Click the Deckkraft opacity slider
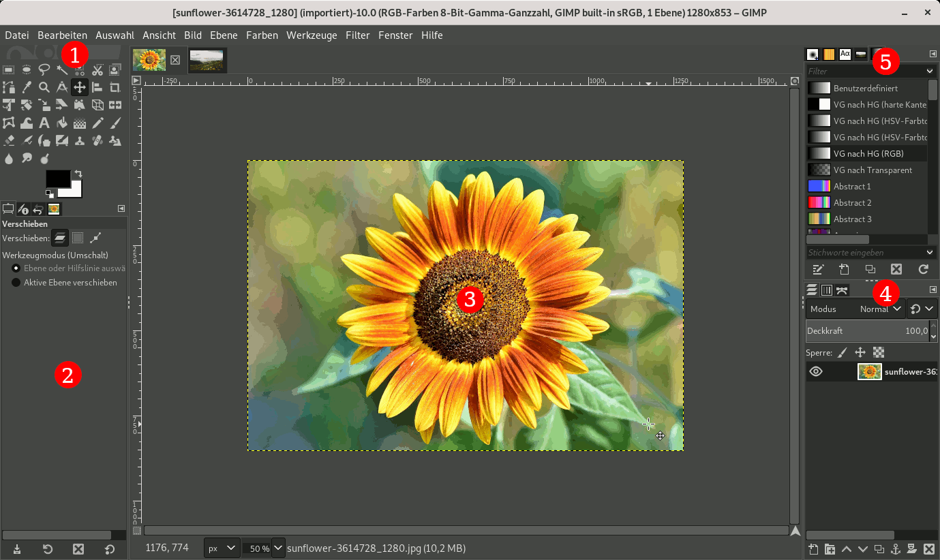This screenshot has width=940, height=560. (x=866, y=330)
